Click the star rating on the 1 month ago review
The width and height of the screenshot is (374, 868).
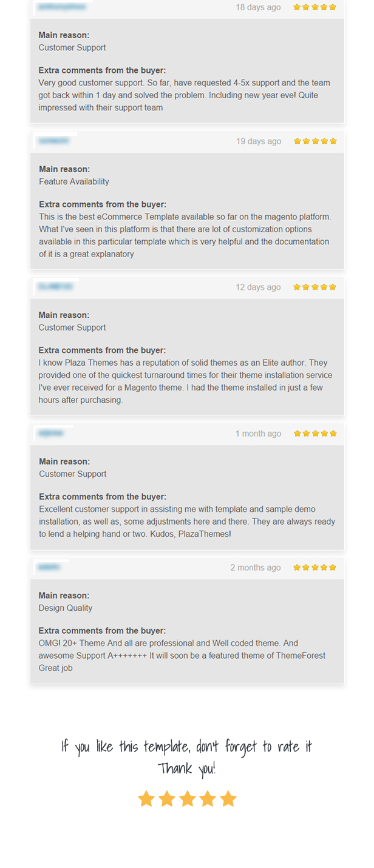click(x=315, y=433)
